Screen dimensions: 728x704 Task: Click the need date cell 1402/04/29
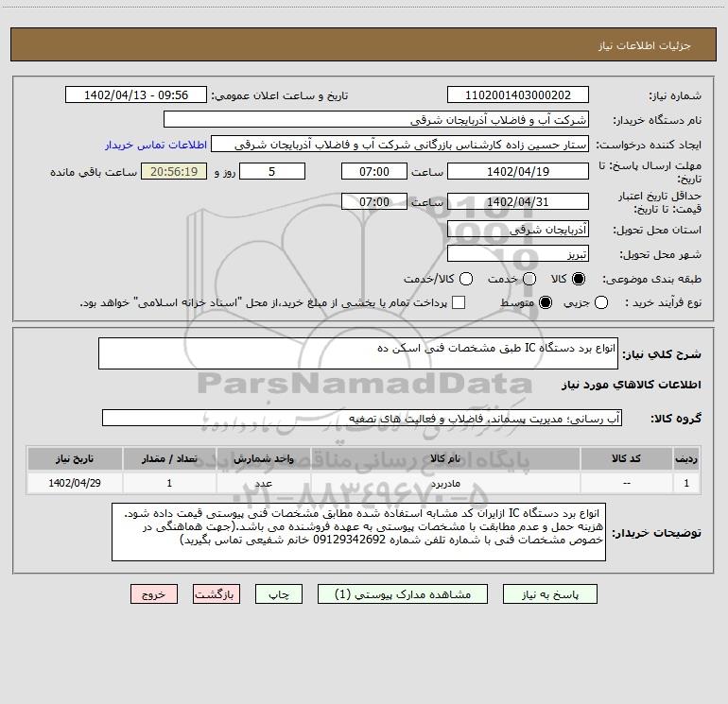[75, 483]
